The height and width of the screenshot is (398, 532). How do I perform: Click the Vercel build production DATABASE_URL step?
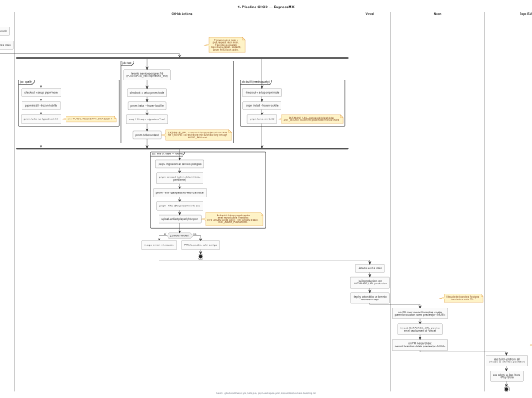click(x=370, y=283)
